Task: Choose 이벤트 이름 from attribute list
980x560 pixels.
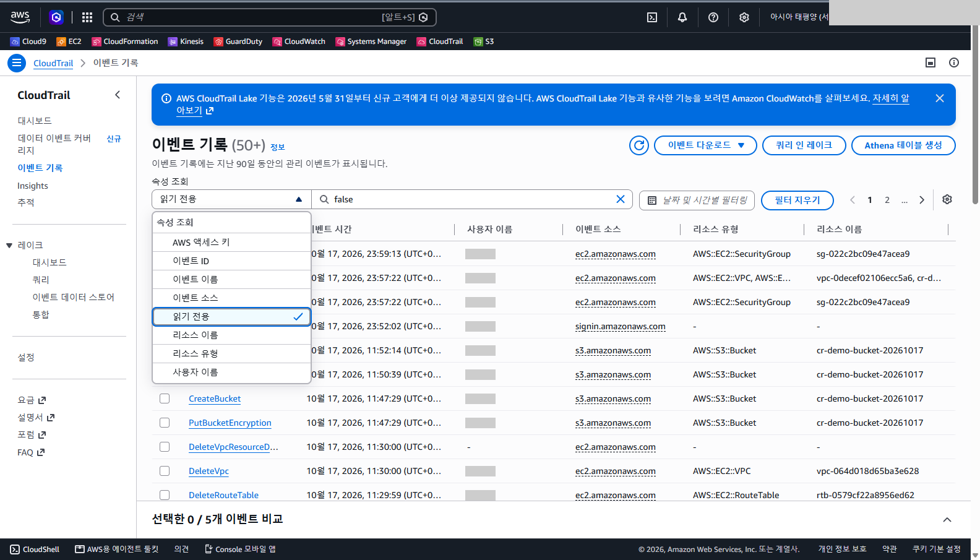Action: pyautogui.click(x=231, y=279)
